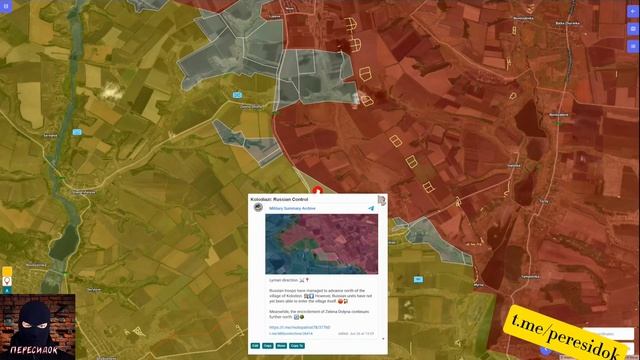
Task: Click the middle blue map control button
Action: [633, 29]
